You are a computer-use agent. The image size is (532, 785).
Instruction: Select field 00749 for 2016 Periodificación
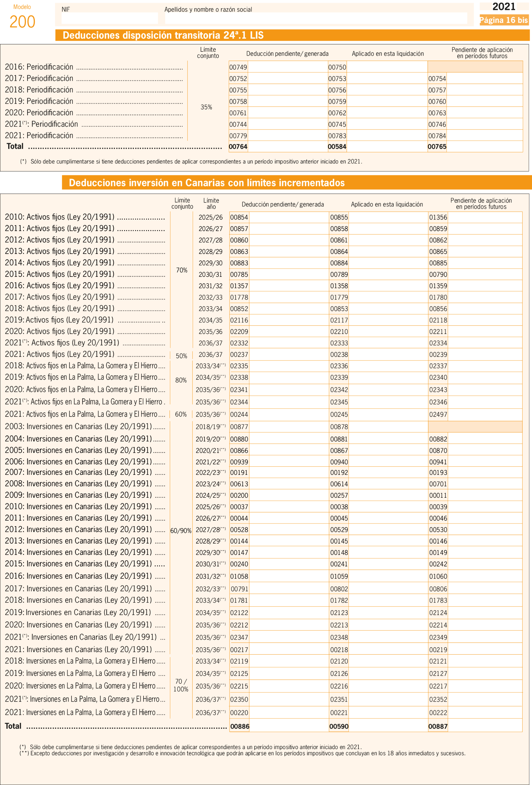click(x=287, y=67)
